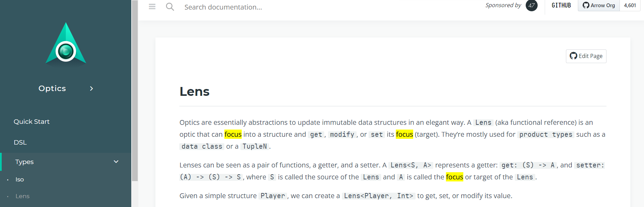Open the GITHUB link in header

tap(561, 5)
